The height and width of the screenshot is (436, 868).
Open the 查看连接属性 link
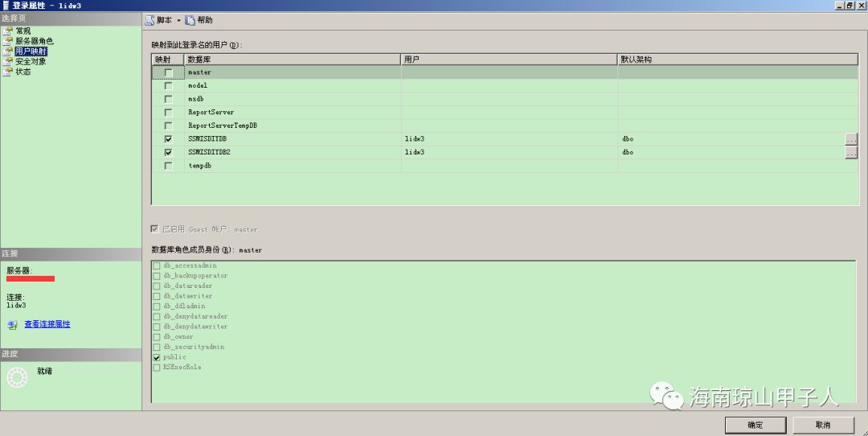tap(47, 324)
